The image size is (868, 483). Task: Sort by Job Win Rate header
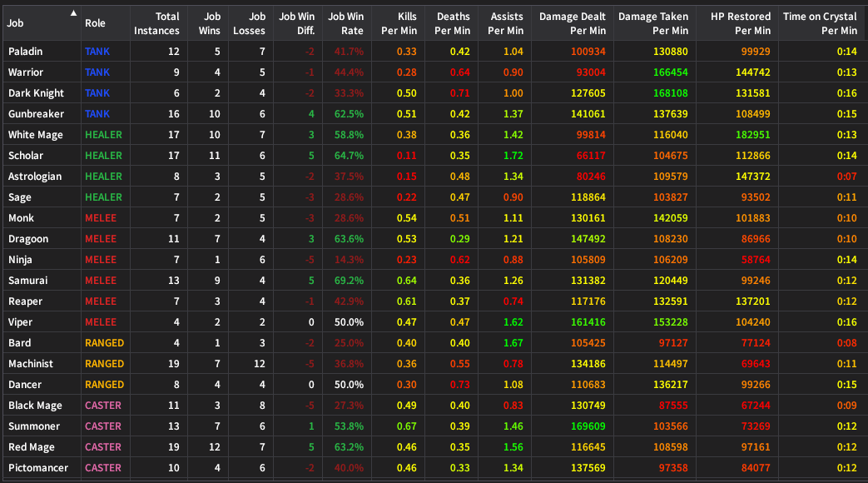click(x=346, y=23)
